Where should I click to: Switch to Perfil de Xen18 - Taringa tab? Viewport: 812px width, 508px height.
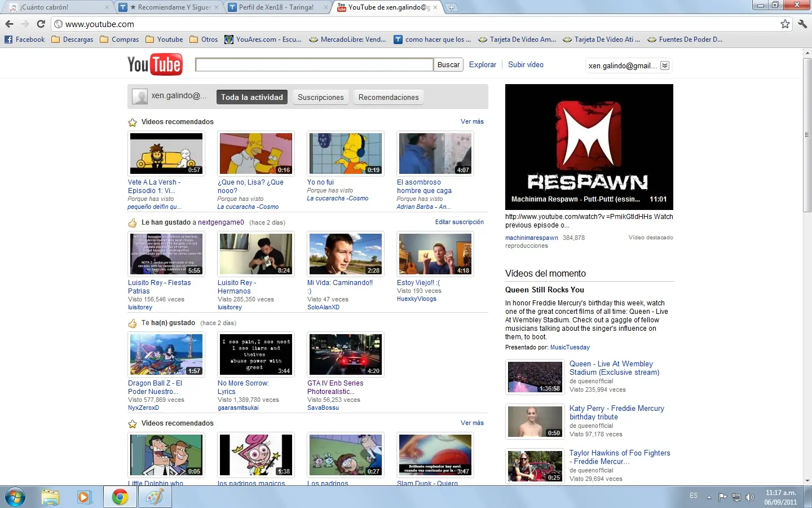[x=277, y=7]
